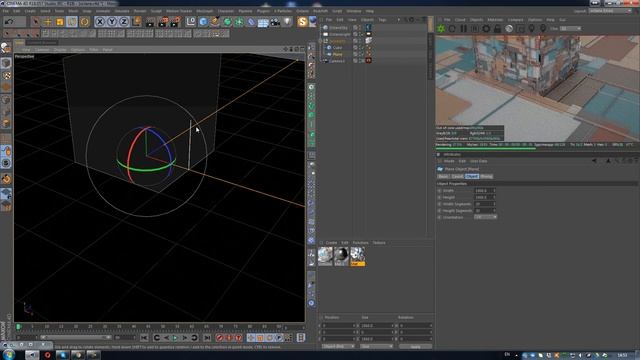Open the Object (Rel) coordinate dropdown

click(338, 347)
